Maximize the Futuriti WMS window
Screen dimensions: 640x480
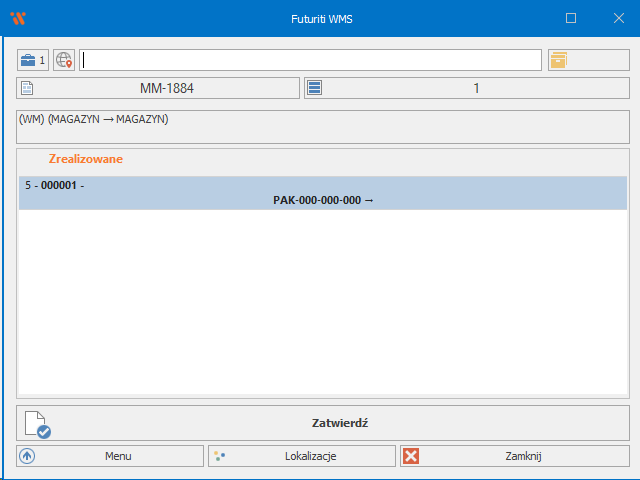(x=571, y=18)
